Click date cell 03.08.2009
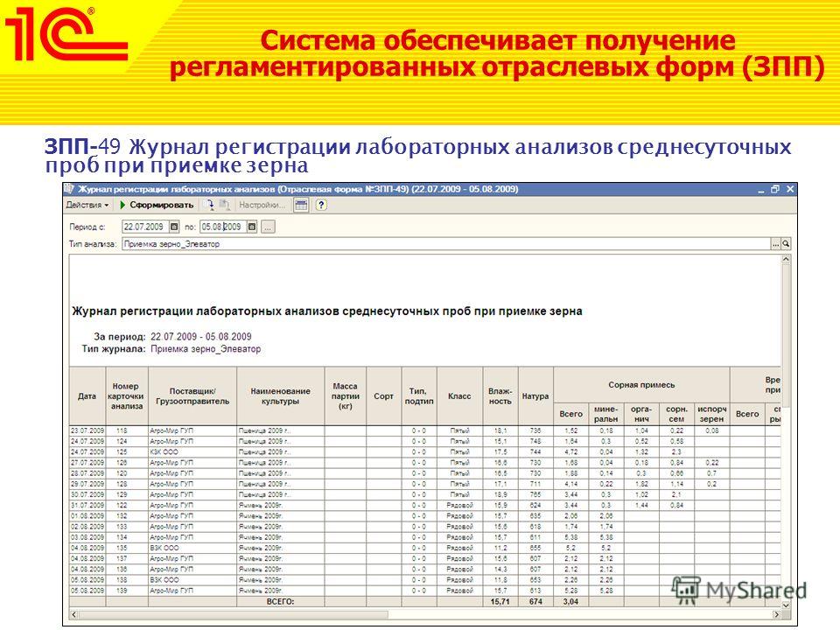 point(87,537)
